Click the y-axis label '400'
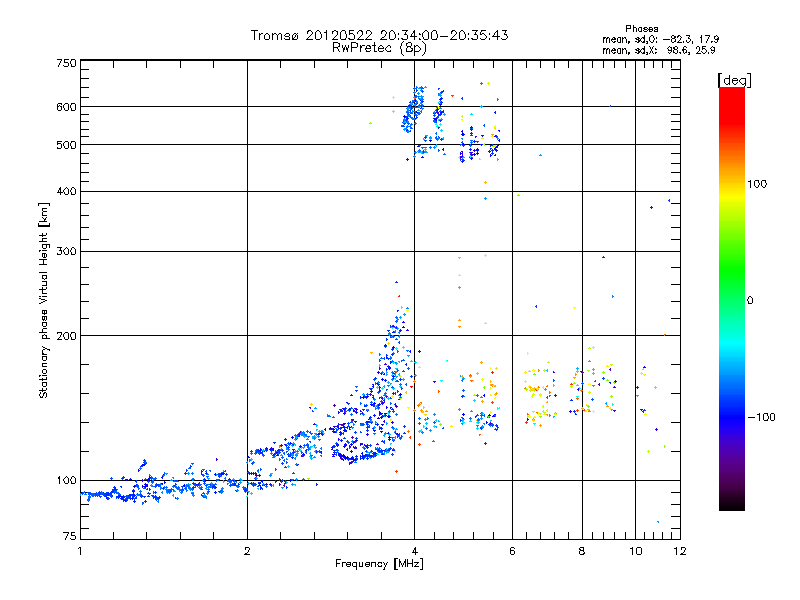Image resolution: width=800 pixels, height=600 pixels. pos(66,191)
